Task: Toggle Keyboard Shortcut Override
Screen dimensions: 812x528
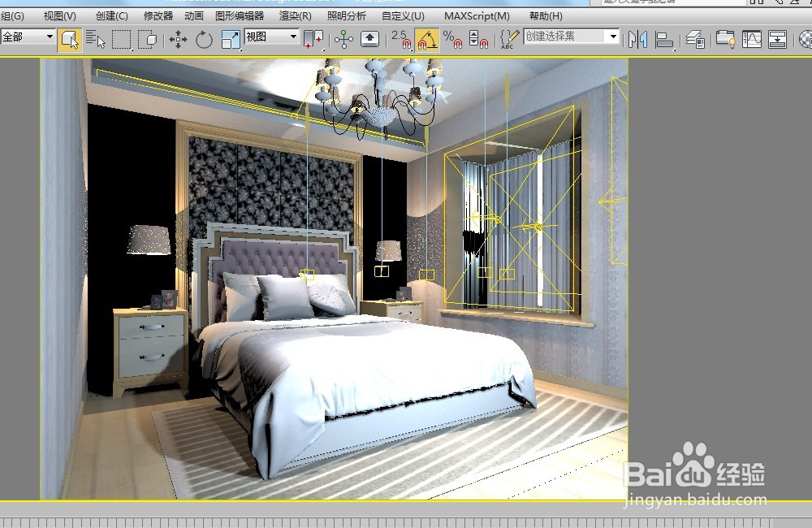Action: (x=369, y=39)
